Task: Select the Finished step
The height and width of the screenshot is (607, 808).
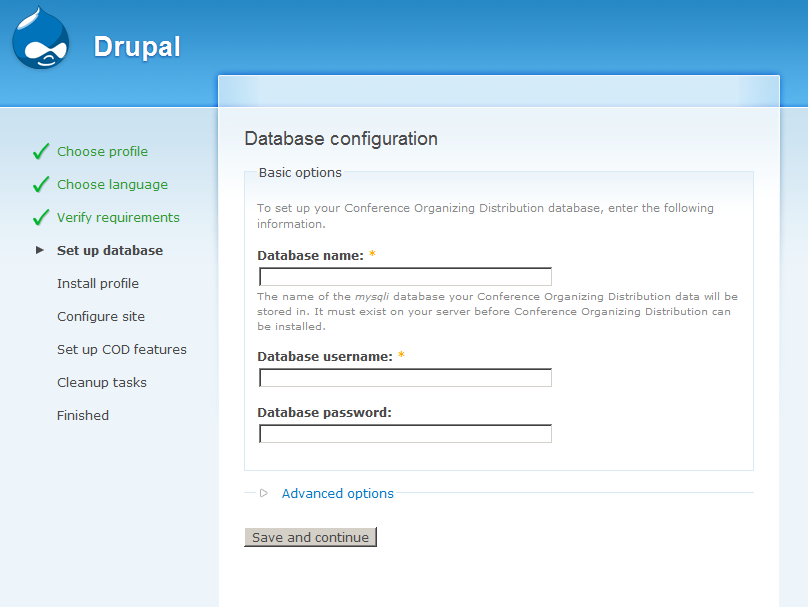Action: tap(83, 415)
